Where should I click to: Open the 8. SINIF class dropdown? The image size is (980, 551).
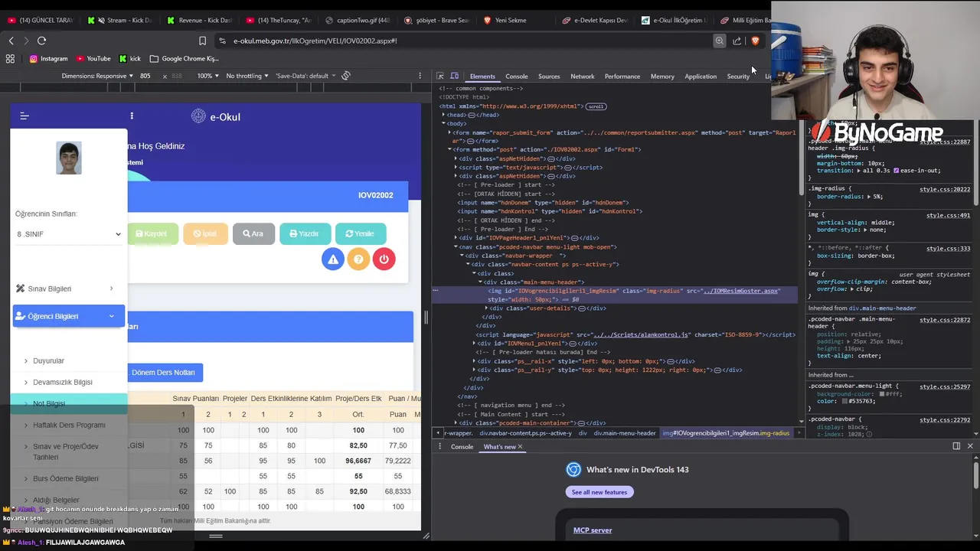[69, 234]
